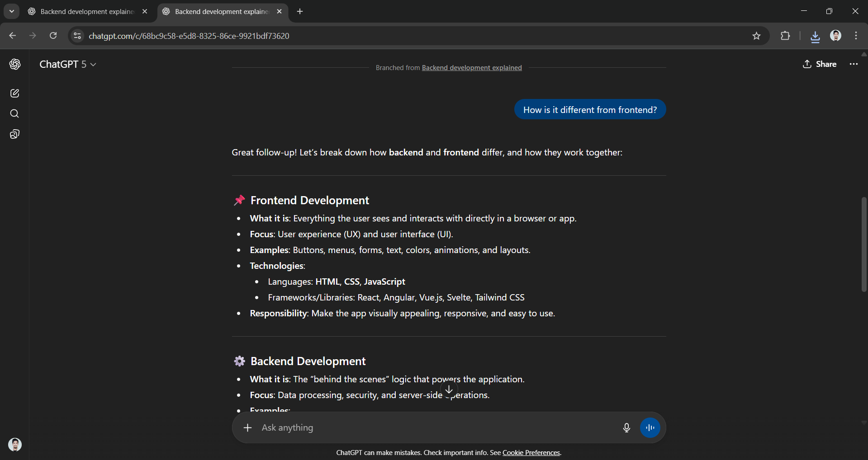Screen dimensions: 868x460
Task: Launch voice mode with the blue waveform icon
Action: click(650, 427)
